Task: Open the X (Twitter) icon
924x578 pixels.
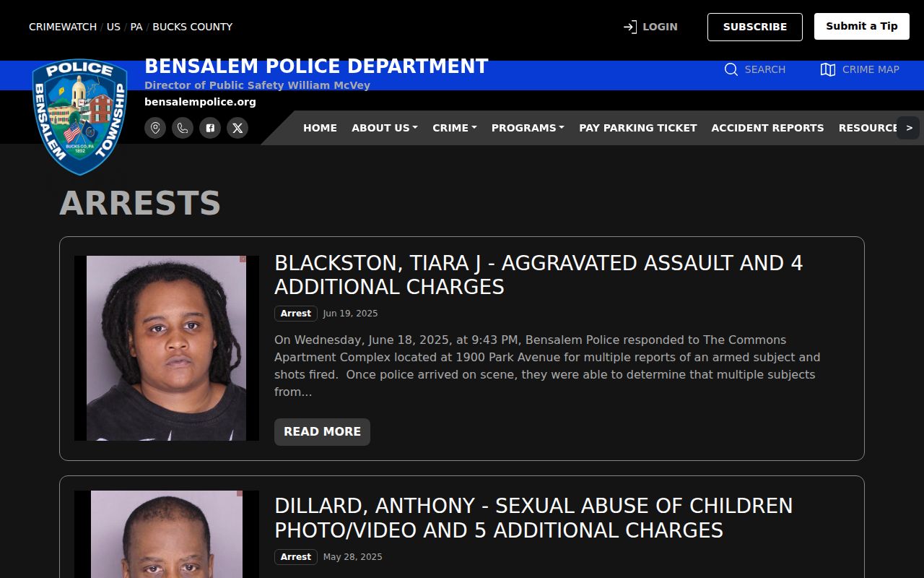Action: click(x=237, y=128)
